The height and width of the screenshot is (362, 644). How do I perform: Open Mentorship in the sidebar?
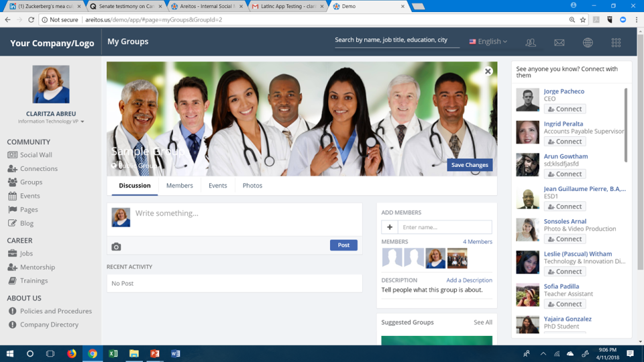click(32, 267)
